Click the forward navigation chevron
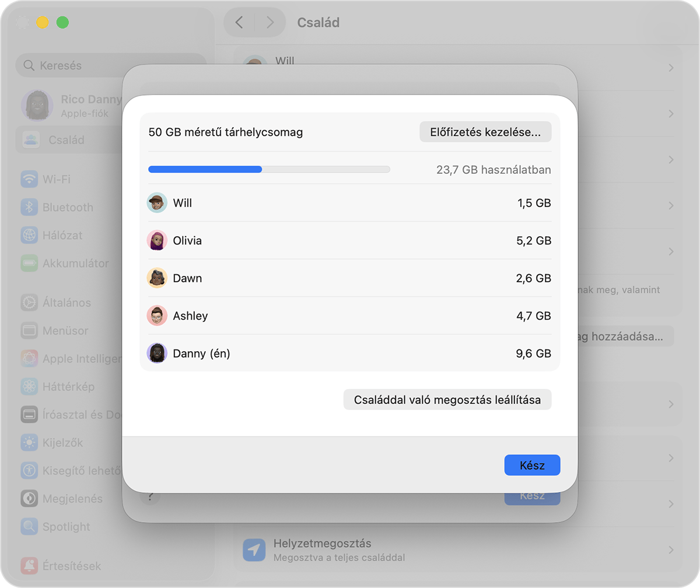700x588 pixels. pyautogui.click(x=269, y=23)
